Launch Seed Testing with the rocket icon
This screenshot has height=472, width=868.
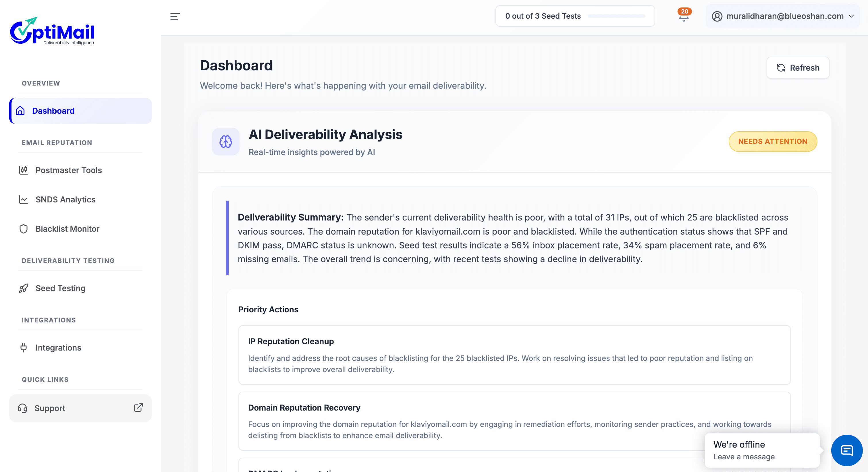[x=23, y=288]
